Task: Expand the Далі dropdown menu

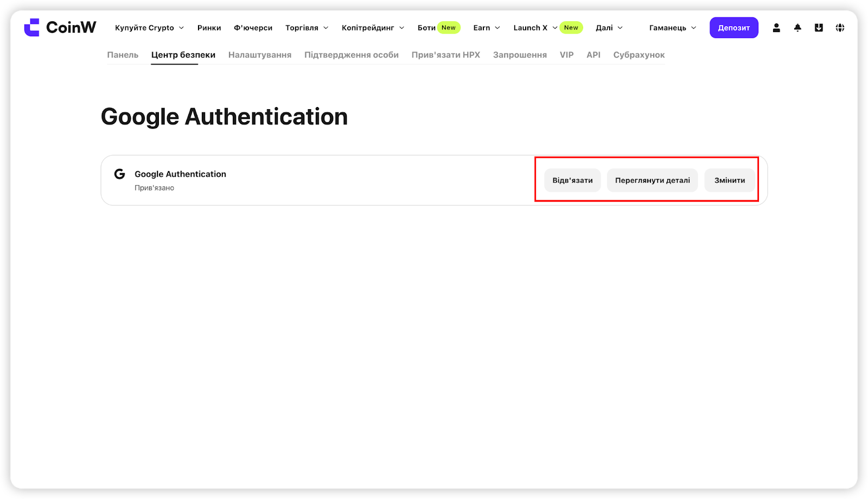Action: pyautogui.click(x=609, y=28)
